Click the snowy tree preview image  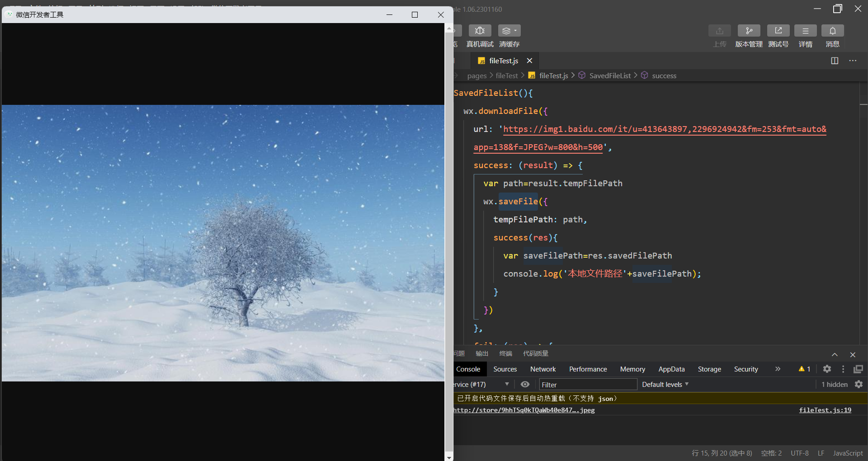point(223,243)
